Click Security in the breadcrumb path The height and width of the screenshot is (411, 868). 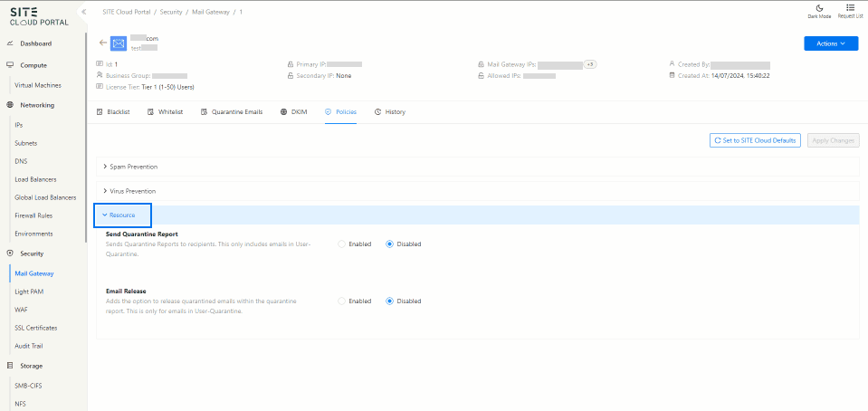(173, 11)
